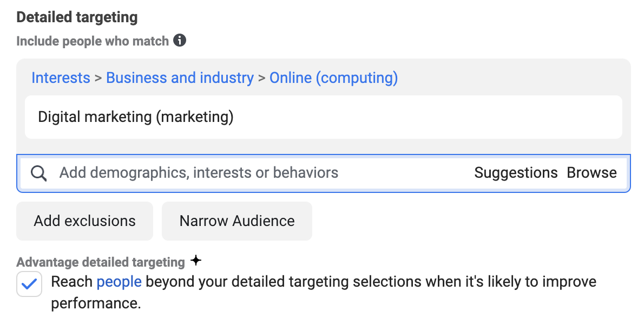
Task: Click the info icon beside Include people who match
Action: point(180,40)
